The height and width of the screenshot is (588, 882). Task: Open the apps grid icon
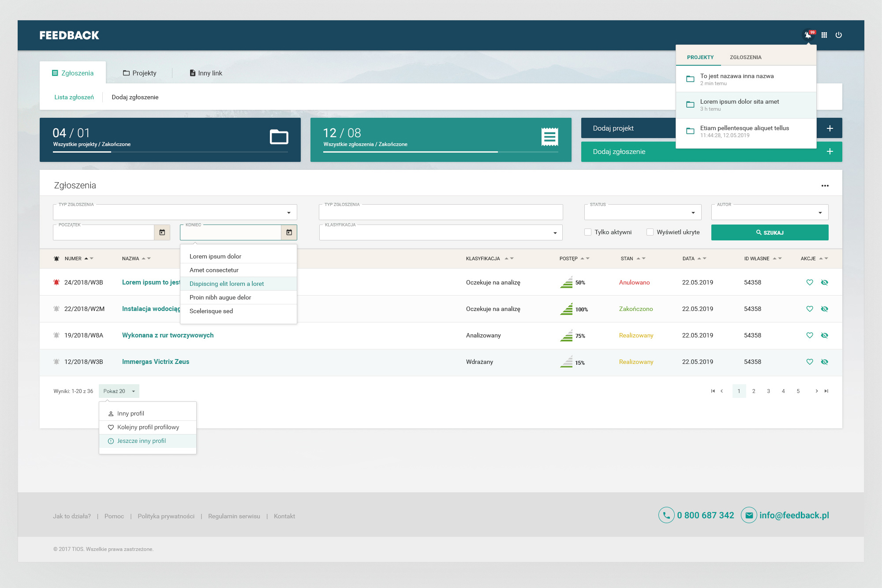tap(824, 35)
